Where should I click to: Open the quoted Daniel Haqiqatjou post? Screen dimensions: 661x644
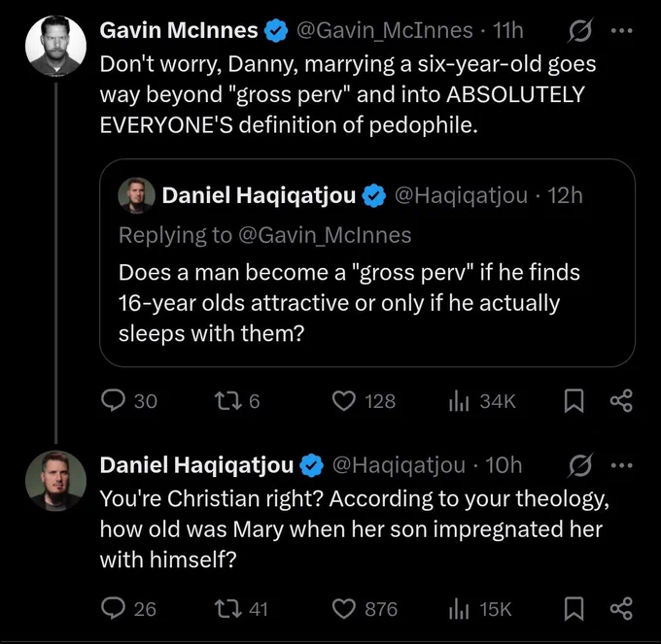point(367,263)
